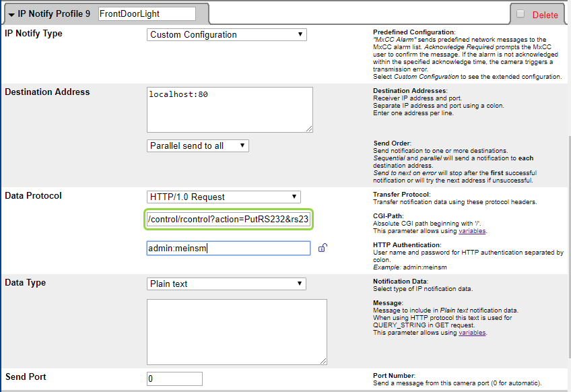Collapse the IP Notify Profile 9 section arrow
The width and height of the screenshot is (571, 392).
click(11, 15)
